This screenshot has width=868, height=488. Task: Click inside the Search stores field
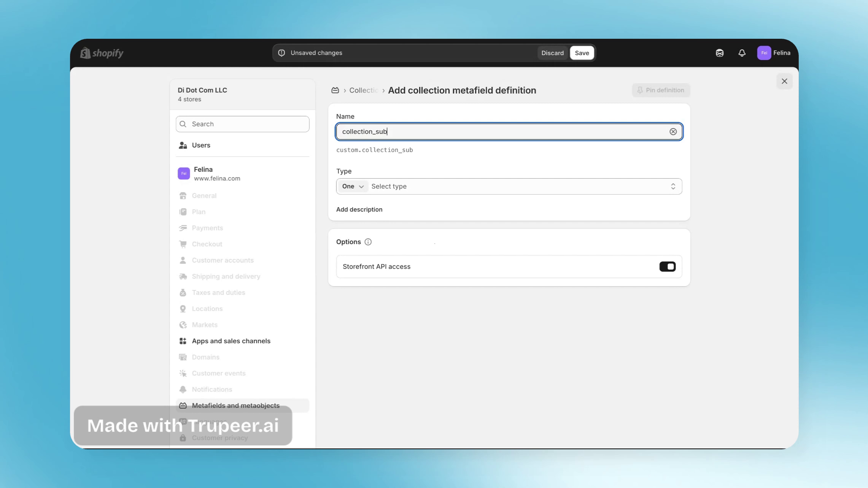point(242,124)
